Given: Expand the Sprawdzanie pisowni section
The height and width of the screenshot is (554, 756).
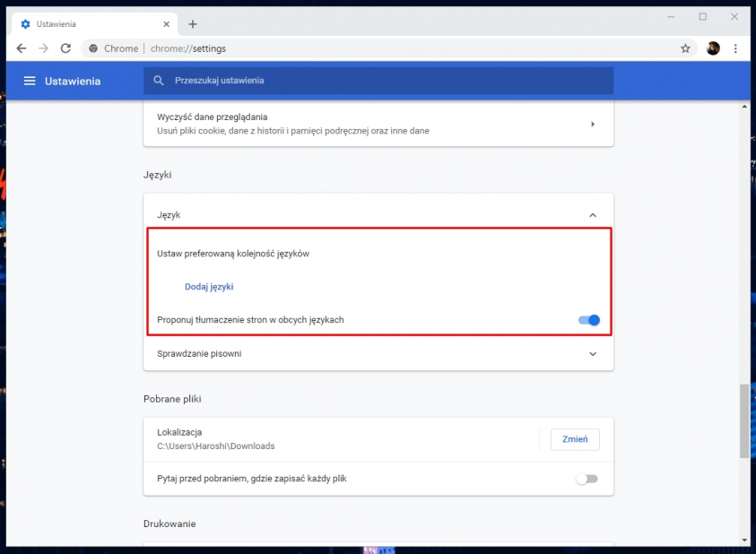Looking at the screenshot, I should click(x=592, y=353).
